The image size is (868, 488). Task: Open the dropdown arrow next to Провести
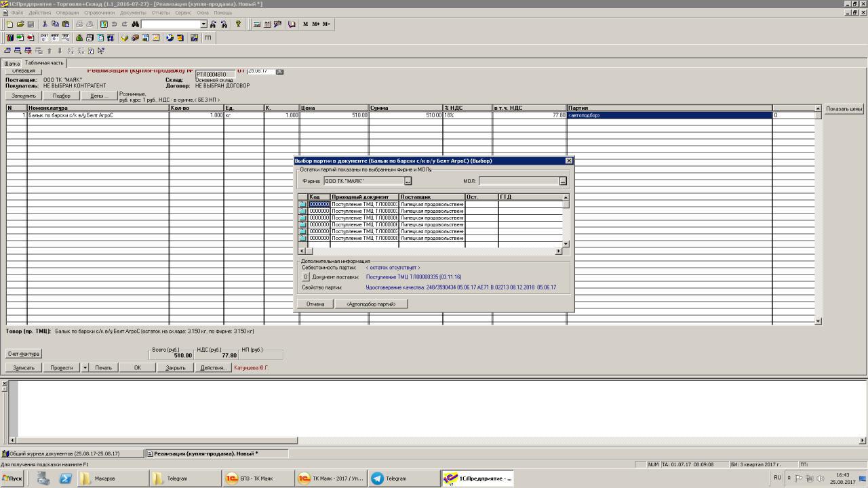click(85, 367)
